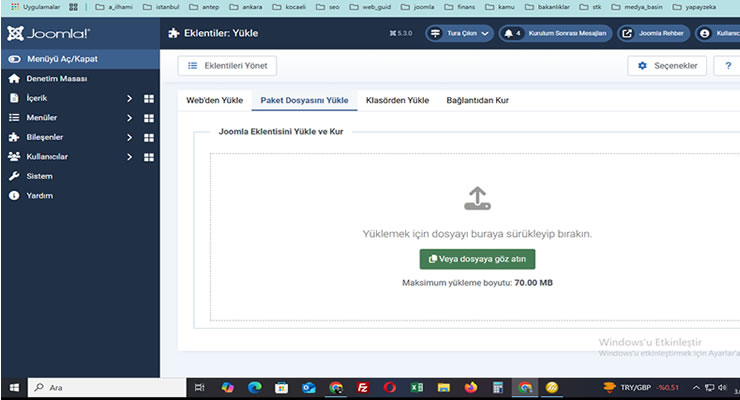
Task: Expand the İçerik menu chevron
Action: (129, 98)
